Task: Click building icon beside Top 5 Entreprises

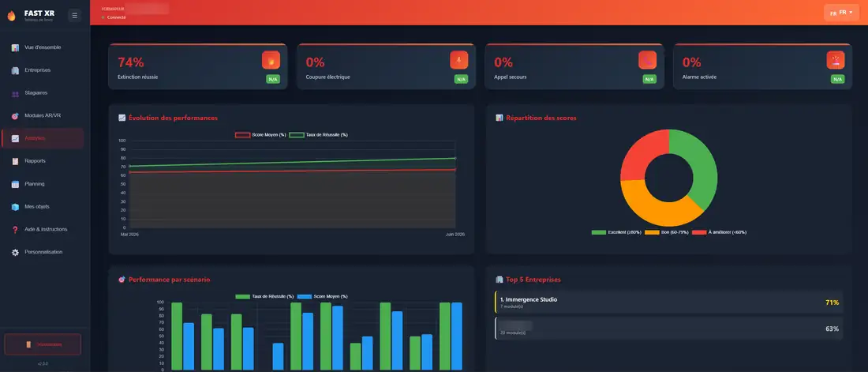Action: coord(499,280)
